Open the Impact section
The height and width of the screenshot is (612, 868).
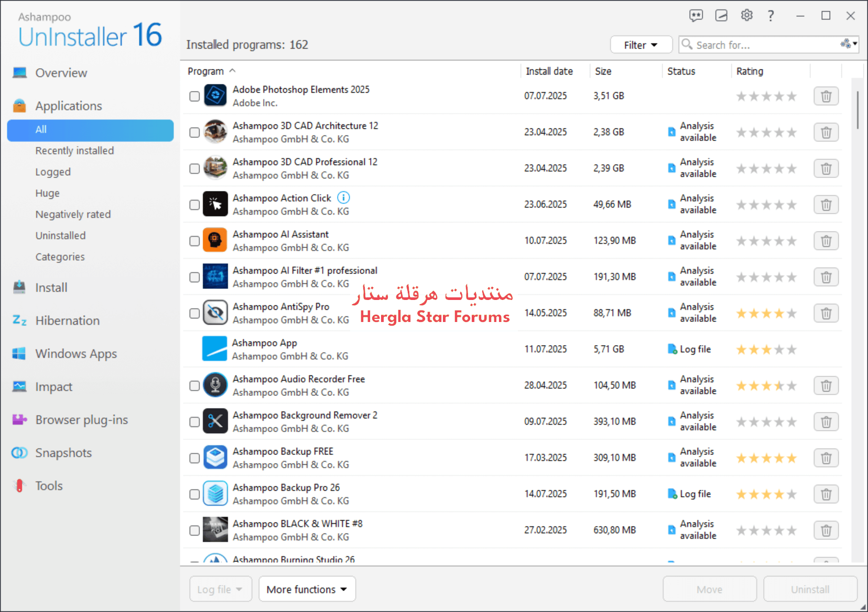click(53, 386)
